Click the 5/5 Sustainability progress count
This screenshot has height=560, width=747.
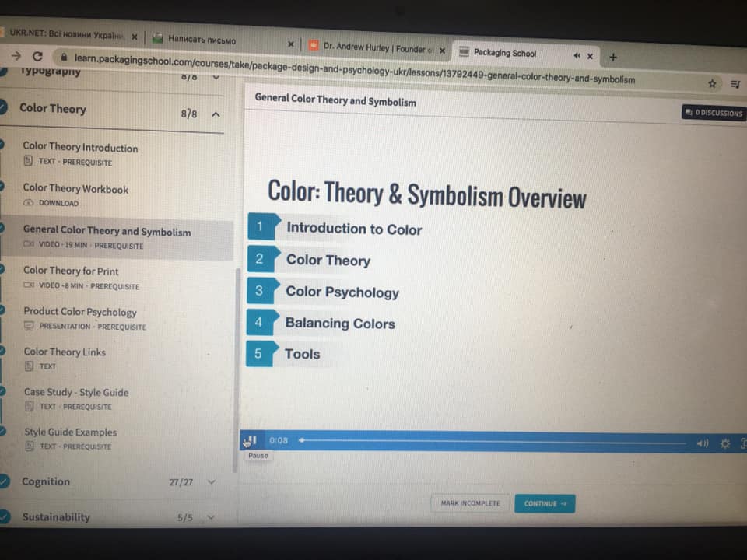(x=185, y=517)
